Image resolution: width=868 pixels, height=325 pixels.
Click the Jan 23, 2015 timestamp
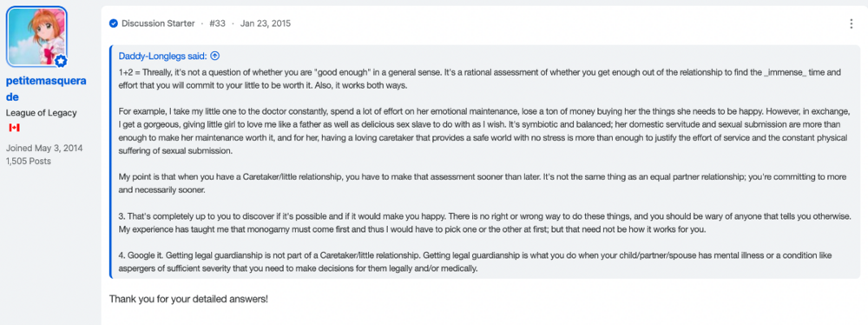265,23
